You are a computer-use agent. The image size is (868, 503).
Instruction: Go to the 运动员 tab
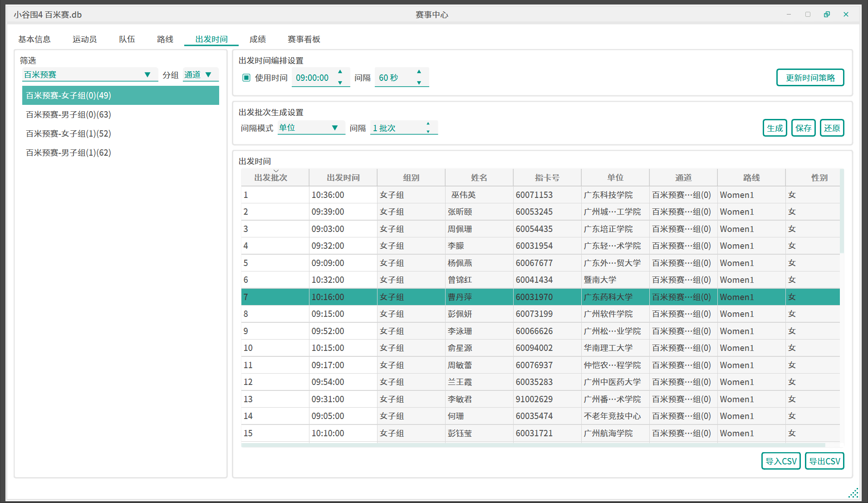84,39
